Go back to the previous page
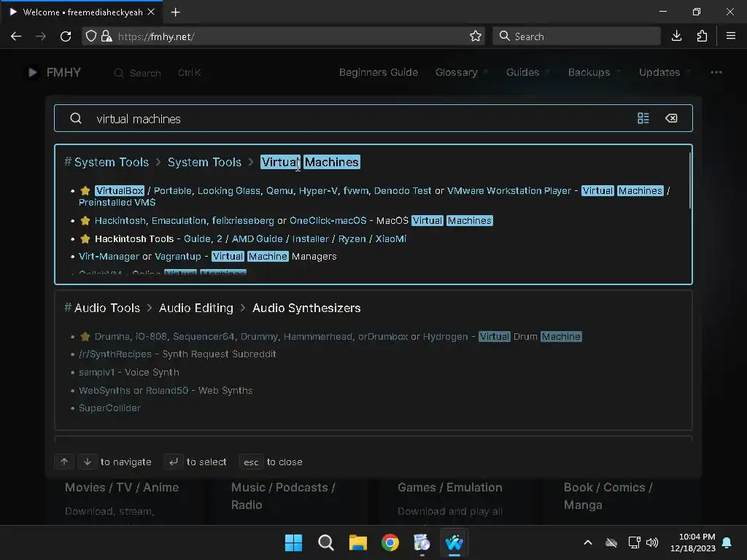 (x=16, y=36)
